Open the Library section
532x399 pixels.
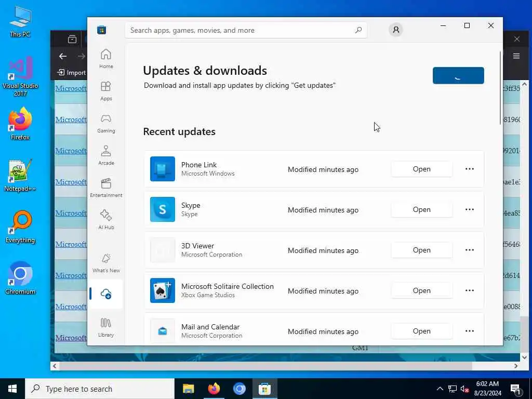click(106, 327)
